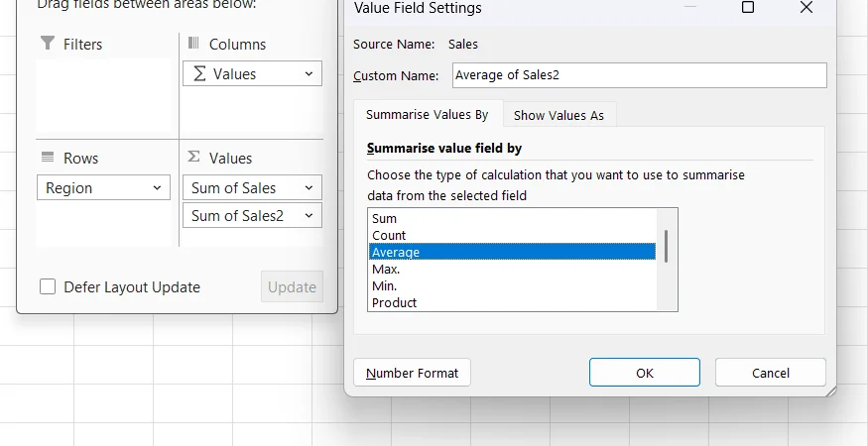Image resolution: width=868 pixels, height=446 pixels.
Task: Click the greyed Update button
Action: (292, 286)
